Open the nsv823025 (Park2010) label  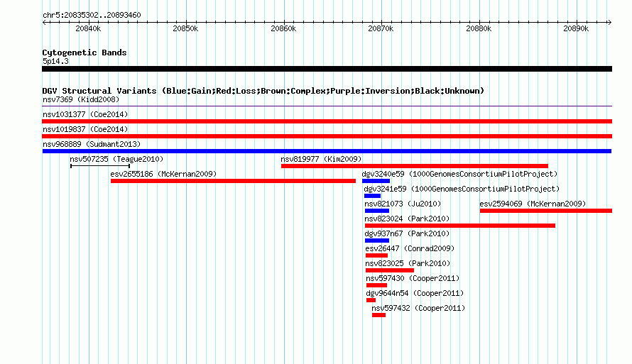click(408, 263)
